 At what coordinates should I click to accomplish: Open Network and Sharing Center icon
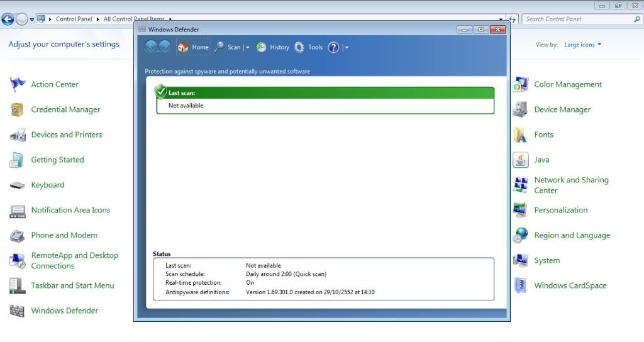(x=520, y=185)
